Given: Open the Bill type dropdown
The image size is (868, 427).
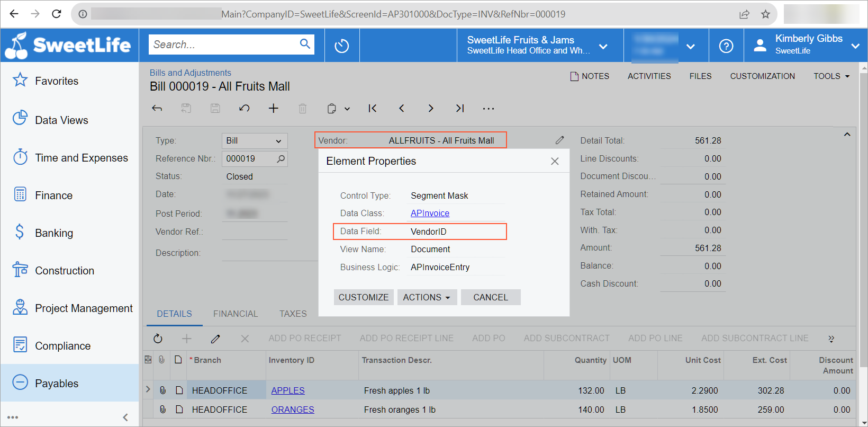Looking at the screenshot, I should tap(255, 141).
